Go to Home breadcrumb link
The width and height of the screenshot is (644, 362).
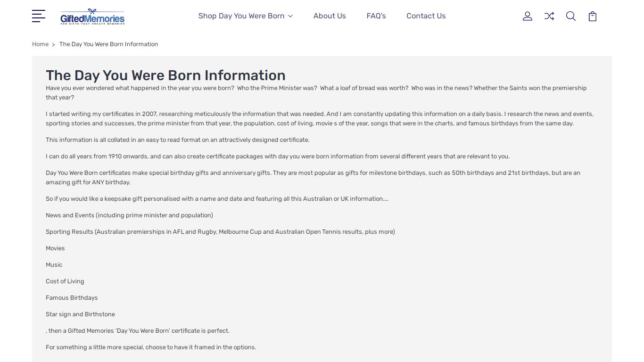pos(40,44)
